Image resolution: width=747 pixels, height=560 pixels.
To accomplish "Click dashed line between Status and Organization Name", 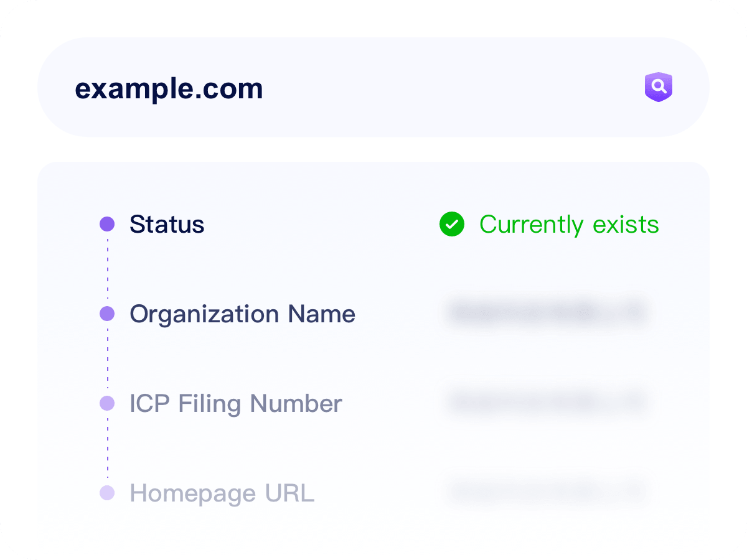I will coord(107,269).
